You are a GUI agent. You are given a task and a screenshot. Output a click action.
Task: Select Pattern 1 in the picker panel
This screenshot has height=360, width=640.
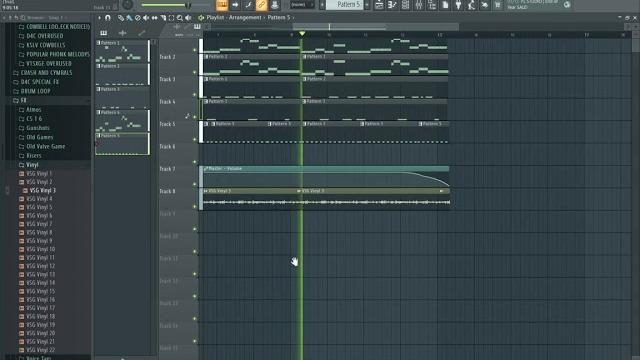click(122, 51)
